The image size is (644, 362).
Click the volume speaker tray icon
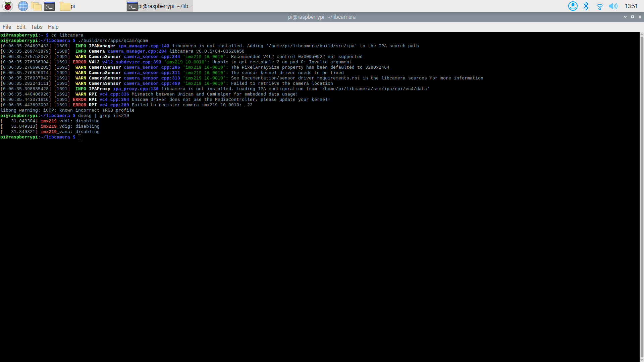[613, 6]
